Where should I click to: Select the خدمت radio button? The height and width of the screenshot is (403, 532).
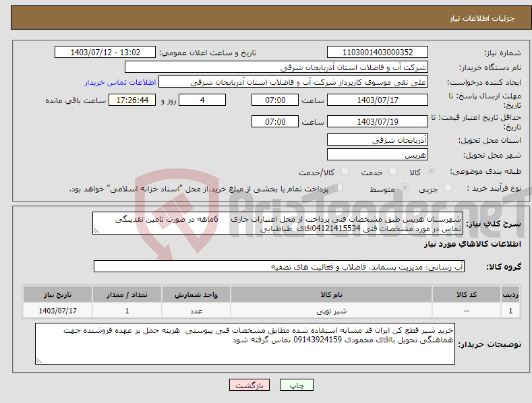tap(392, 171)
